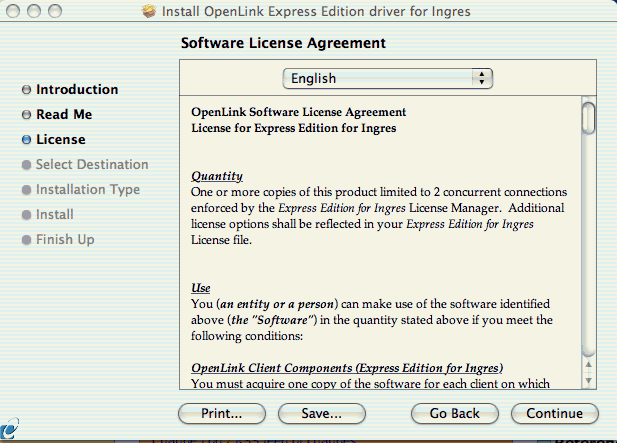Viewport: 617px width, 443px height.
Task: Click 'License for Express Edition for Ingres' line
Action: coord(294,128)
